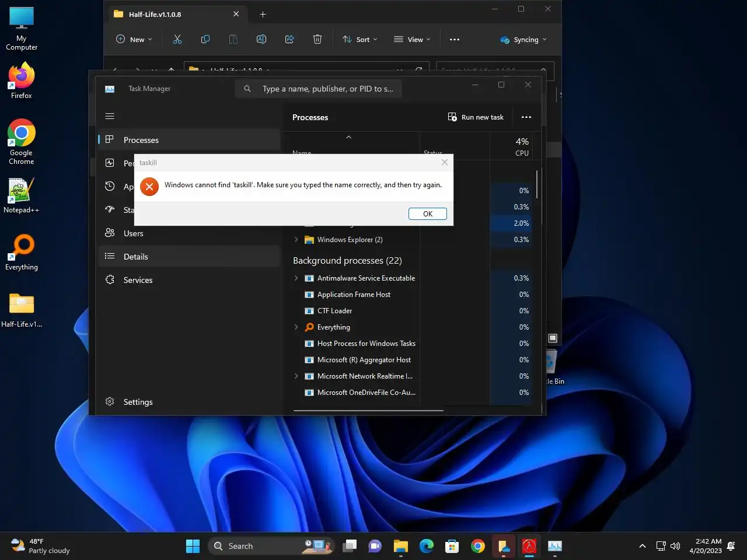The image size is (747, 560).
Task: Expand the Windows Explorer (2) process group
Action: (296, 240)
